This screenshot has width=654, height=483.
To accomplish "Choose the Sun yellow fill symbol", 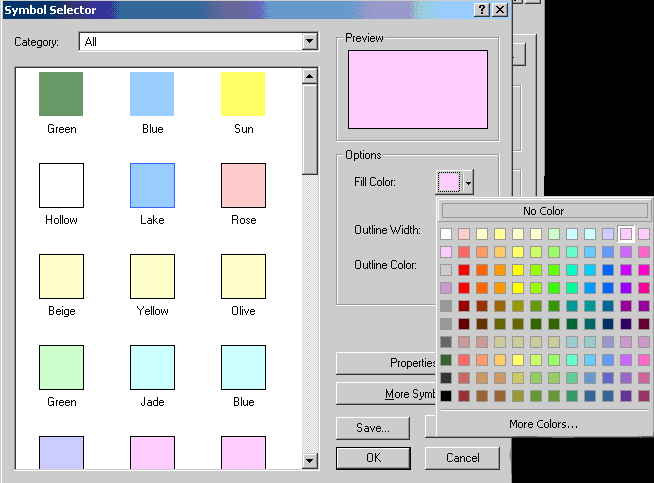I will tap(243, 94).
